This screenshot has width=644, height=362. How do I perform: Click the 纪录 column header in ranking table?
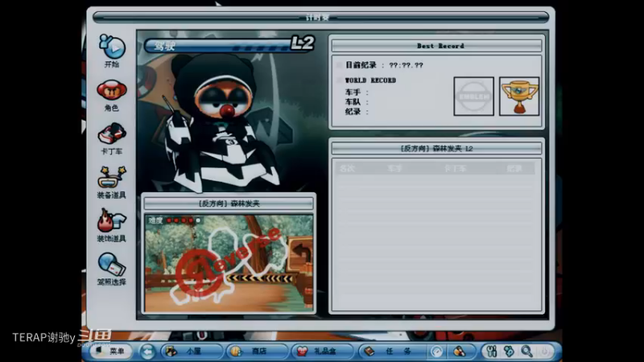514,168
